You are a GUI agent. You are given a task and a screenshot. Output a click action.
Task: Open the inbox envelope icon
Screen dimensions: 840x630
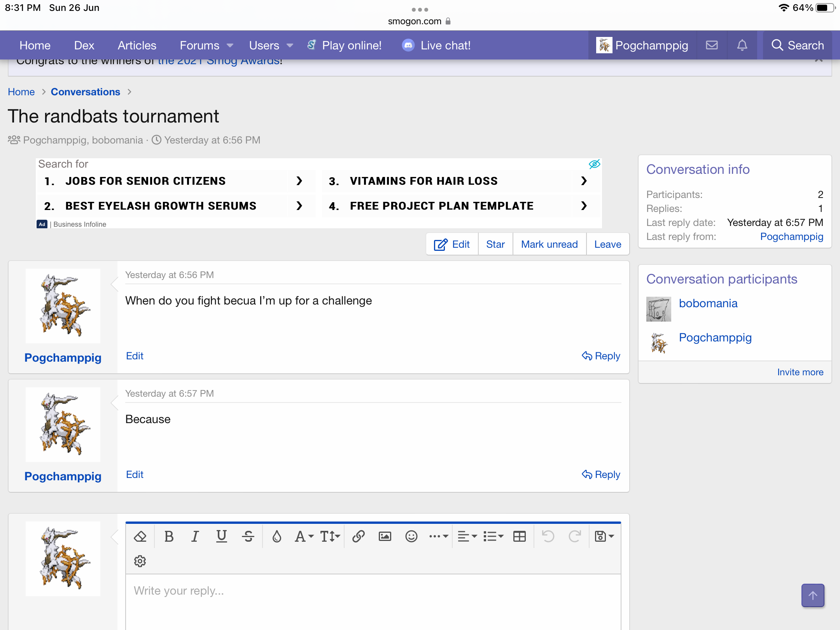[x=712, y=45]
